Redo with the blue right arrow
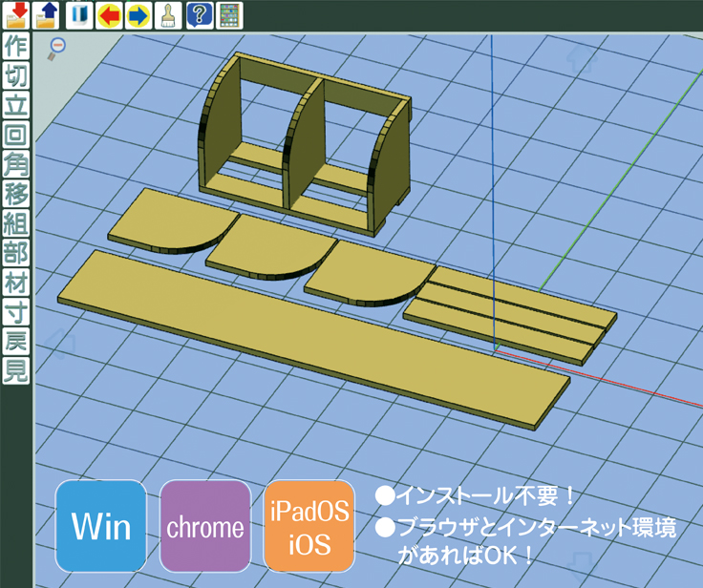The height and width of the screenshot is (588, 703). click(x=138, y=14)
